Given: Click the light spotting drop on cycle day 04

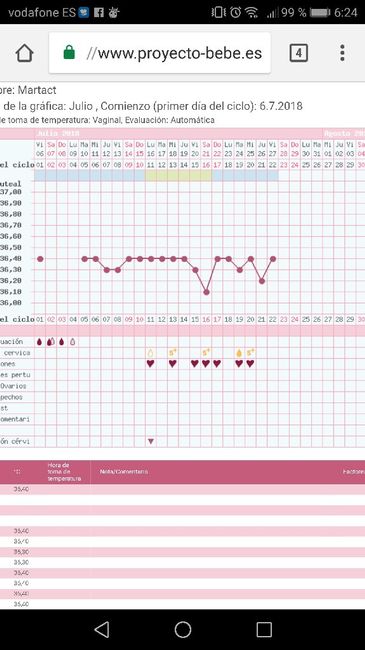Looking at the screenshot, I should point(73,342).
